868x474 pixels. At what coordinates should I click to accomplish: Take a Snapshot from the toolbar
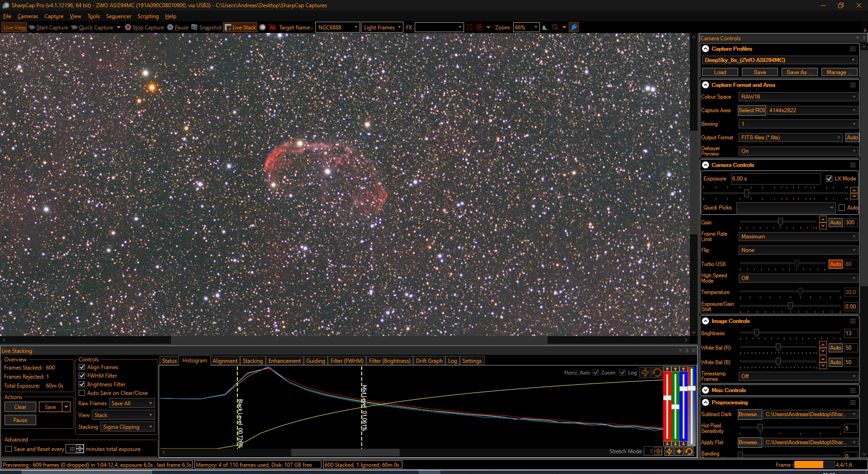pyautogui.click(x=207, y=27)
